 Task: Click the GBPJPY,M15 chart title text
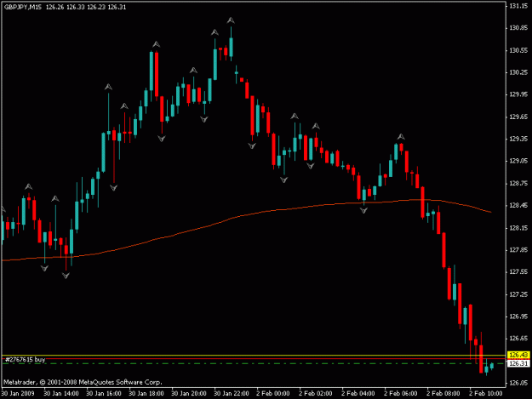pos(22,7)
